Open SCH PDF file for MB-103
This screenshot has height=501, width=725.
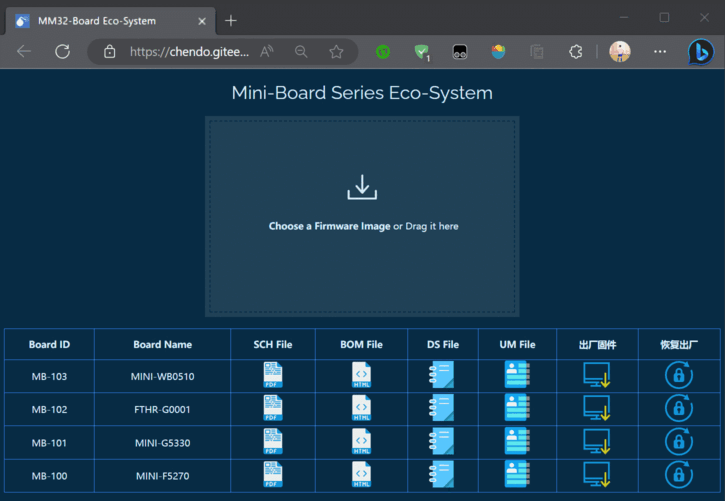[x=273, y=375]
